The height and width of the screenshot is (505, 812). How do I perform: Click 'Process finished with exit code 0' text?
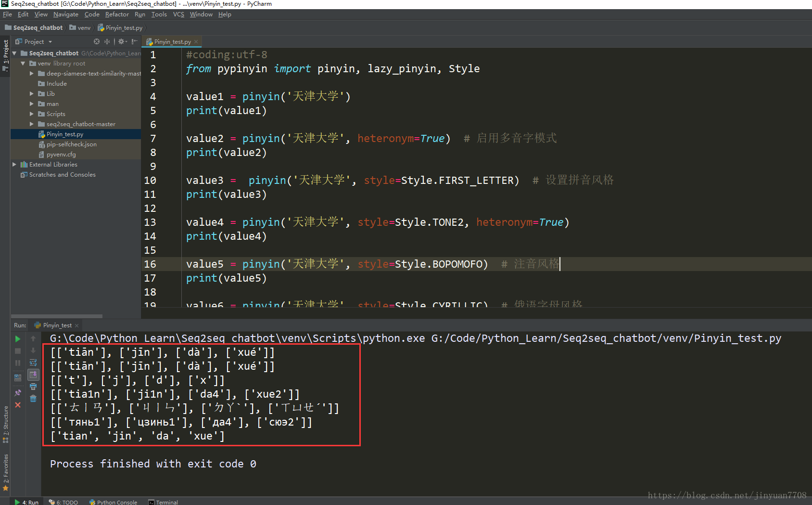coord(153,464)
